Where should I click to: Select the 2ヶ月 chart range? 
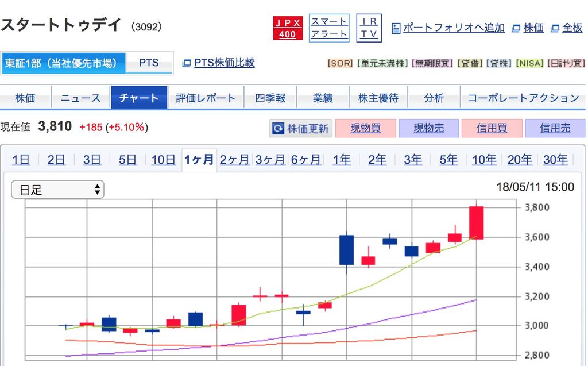(x=235, y=160)
